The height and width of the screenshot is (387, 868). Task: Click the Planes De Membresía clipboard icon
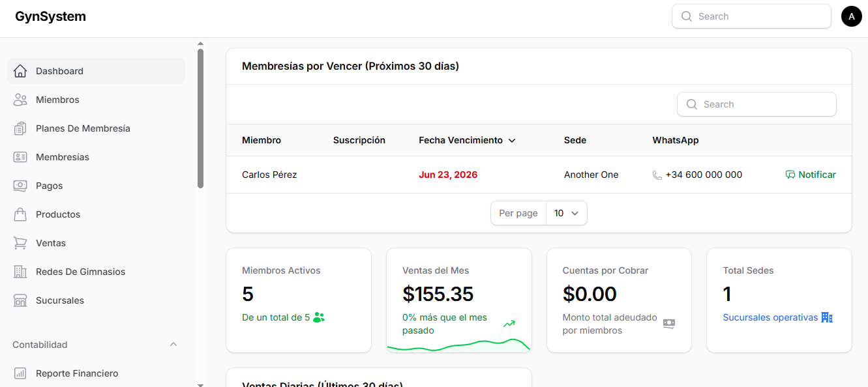20,128
